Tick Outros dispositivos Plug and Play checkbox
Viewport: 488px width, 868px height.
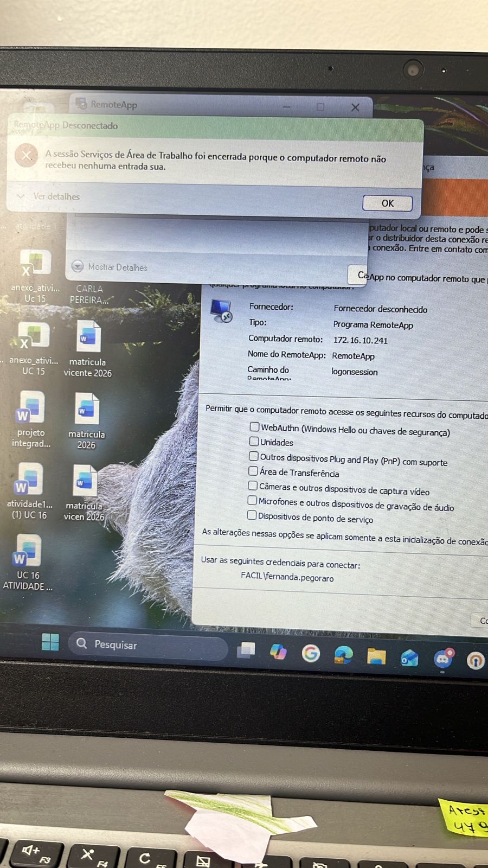253,456
